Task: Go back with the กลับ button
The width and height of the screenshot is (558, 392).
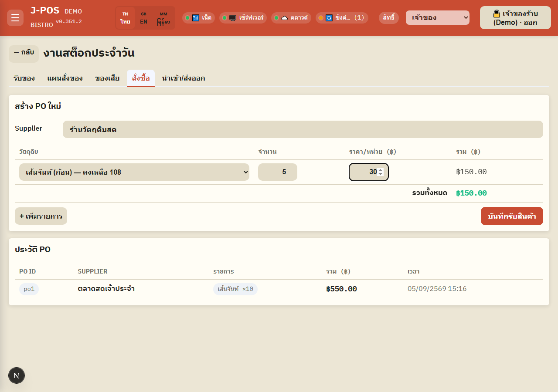Action: tap(24, 54)
